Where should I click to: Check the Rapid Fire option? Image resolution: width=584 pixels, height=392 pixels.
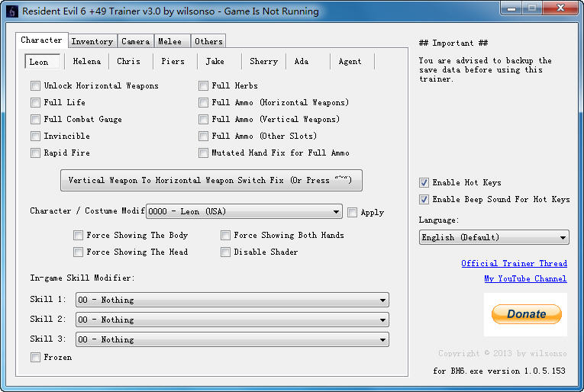(35, 153)
